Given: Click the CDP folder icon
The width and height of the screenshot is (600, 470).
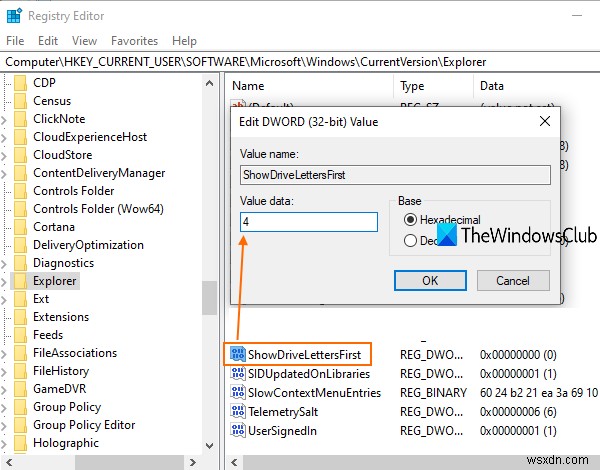Looking at the screenshot, I should tap(20, 83).
